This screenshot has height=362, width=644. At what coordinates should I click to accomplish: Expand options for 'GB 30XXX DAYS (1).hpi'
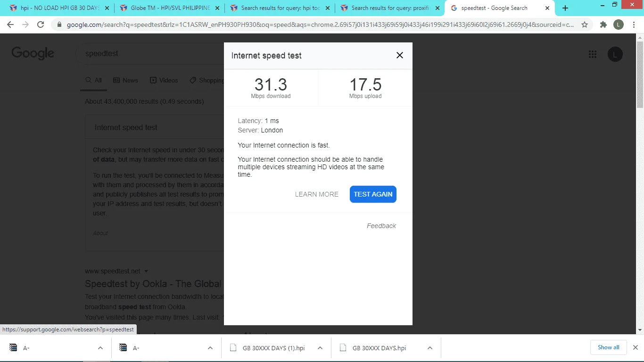(x=320, y=348)
